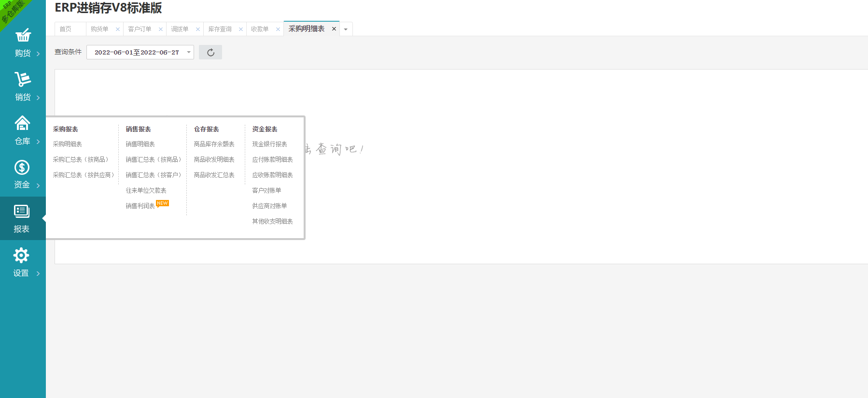
Task: Open 商品收发明细表 report
Action: [214, 160]
